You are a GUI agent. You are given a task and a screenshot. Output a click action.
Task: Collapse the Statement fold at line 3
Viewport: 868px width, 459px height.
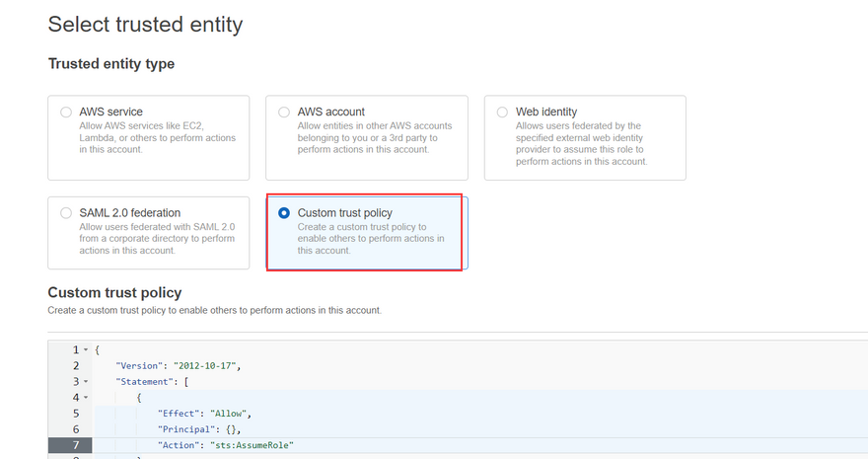tap(86, 381)
